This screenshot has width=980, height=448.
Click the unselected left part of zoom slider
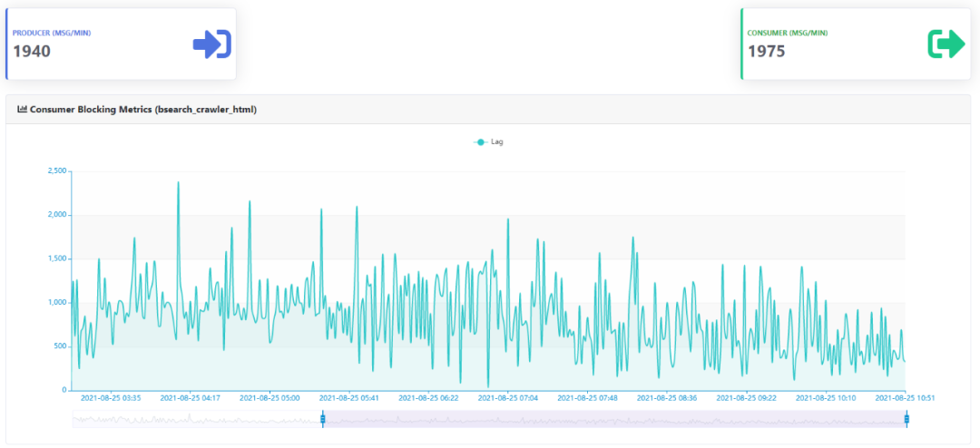click(196, 419)
